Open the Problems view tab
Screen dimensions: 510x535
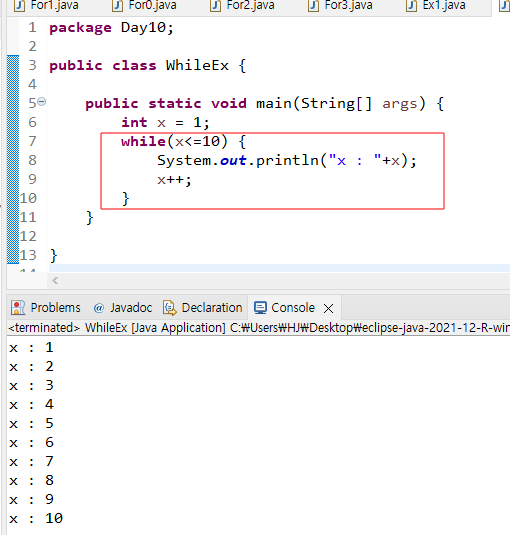46,308
